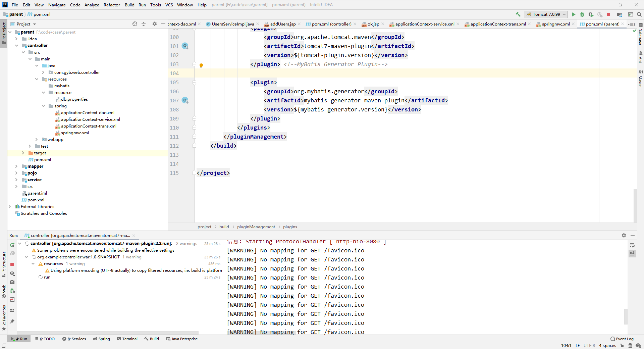Open Run Anything icon in top toolbar
Image resolution: width=644 pixels, height=349 pixels.
pos(631,14)
